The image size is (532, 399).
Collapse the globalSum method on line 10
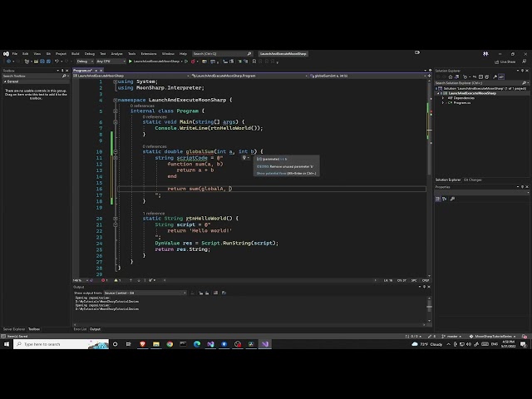[115, 151]
